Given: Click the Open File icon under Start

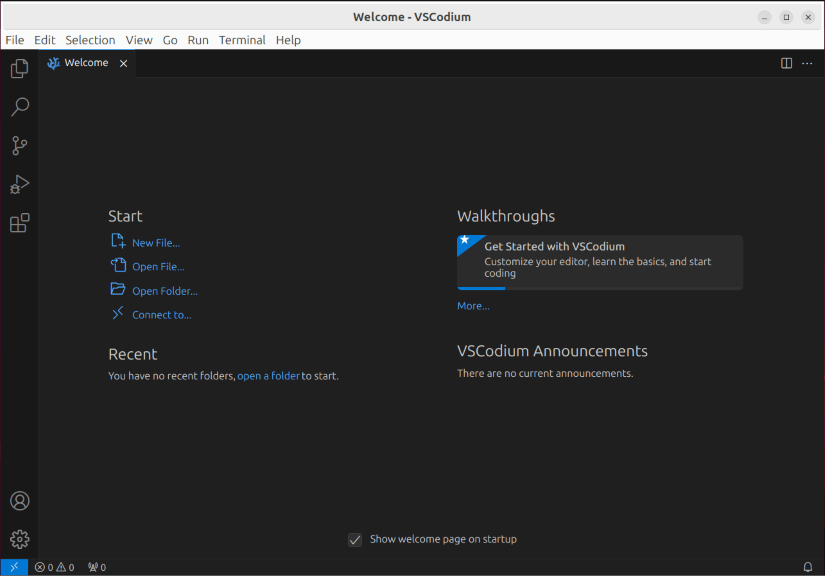Looking at the screenshot, I should point(118,265).
